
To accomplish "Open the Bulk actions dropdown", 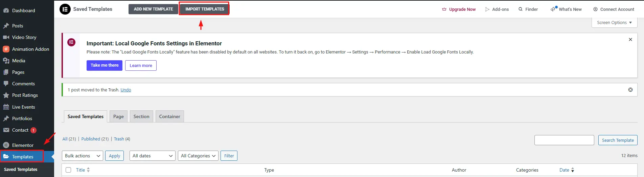I will point(83,156).
